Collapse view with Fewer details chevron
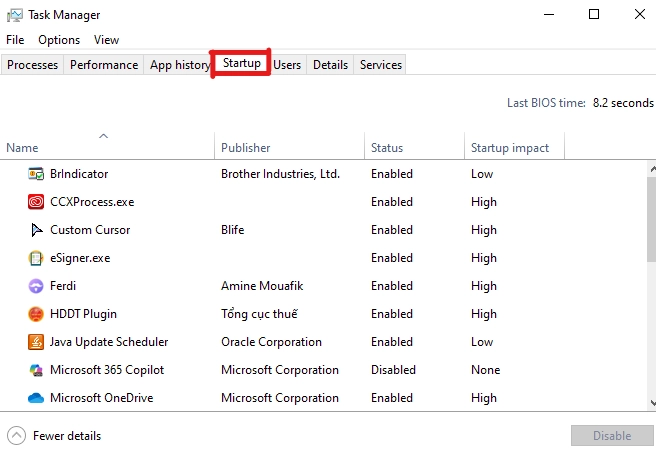 (x=16, y=436)
